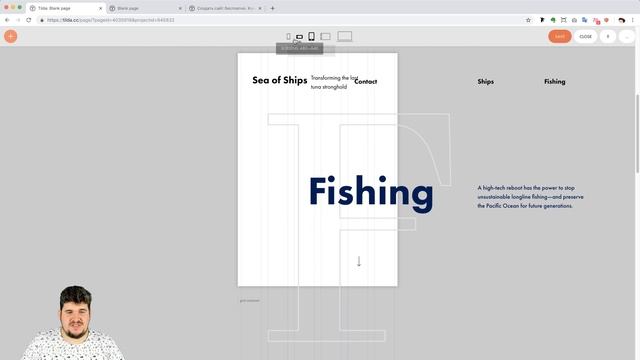This screenshot has height=360, width=640.
Task: Select the smallest phone portrait screen icon
Action: click(289, 37)
